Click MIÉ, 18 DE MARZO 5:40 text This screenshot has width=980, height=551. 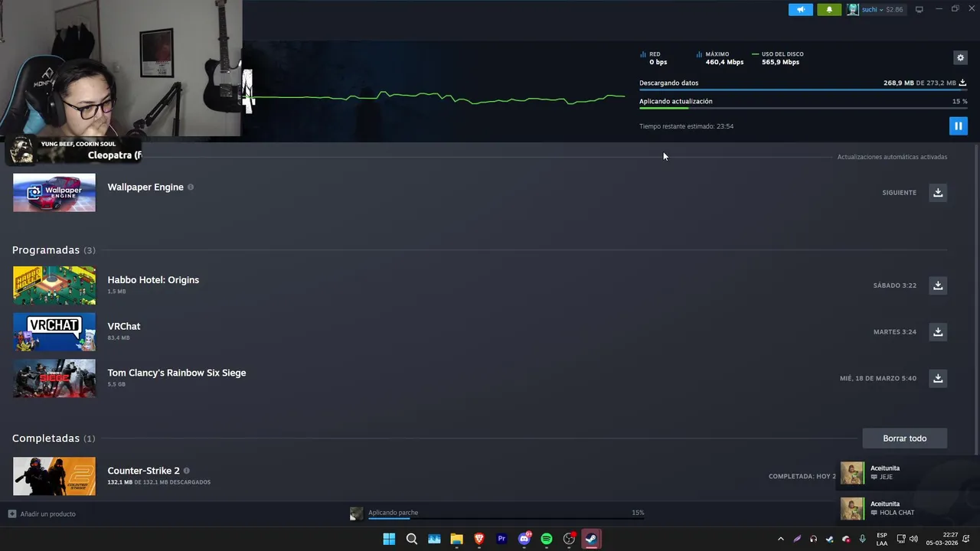(877, 378)
